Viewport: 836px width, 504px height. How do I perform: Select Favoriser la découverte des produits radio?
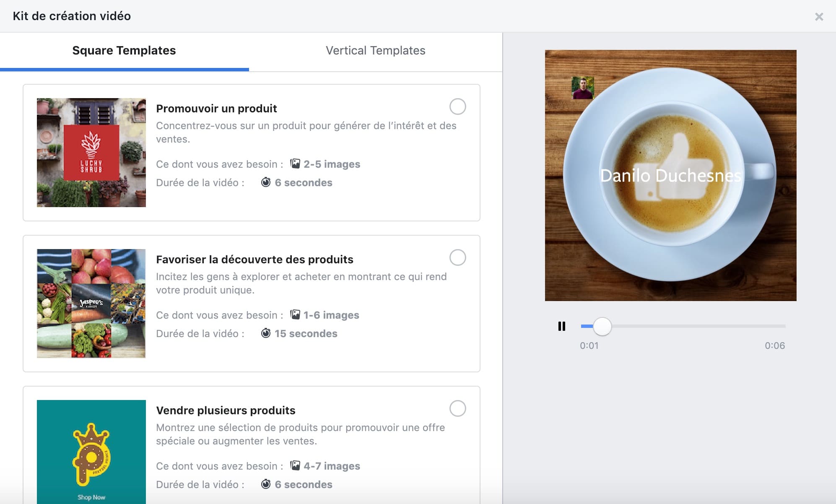pos(457,257)
